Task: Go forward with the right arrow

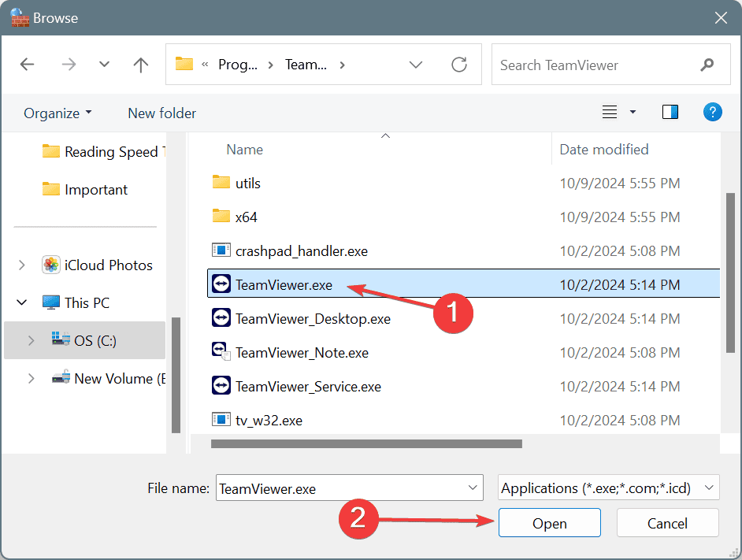Action: pos(69,65)
